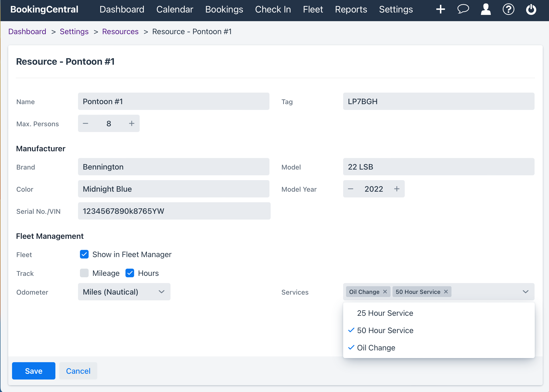Toggle Show in Fleet Manager checkbox

[84, 254]
